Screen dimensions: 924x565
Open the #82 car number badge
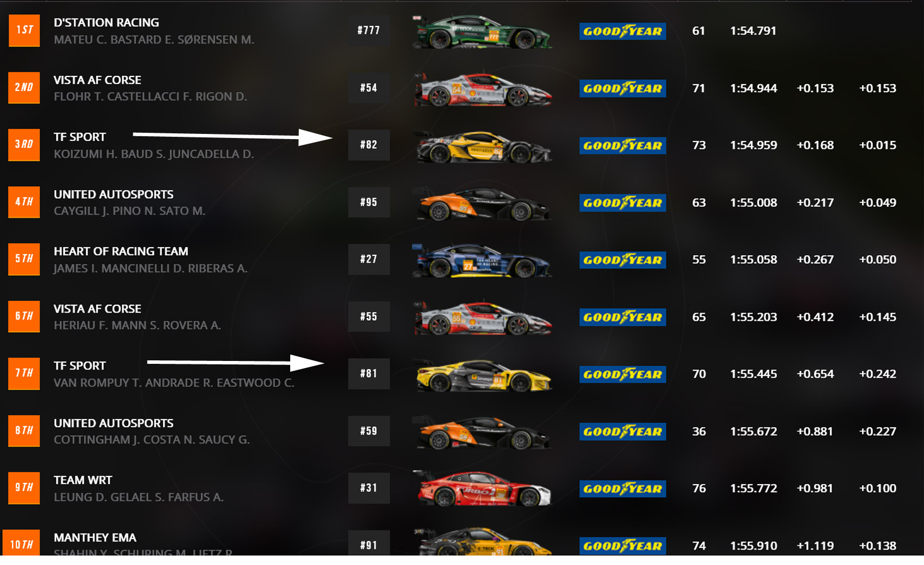pos(369,145)
